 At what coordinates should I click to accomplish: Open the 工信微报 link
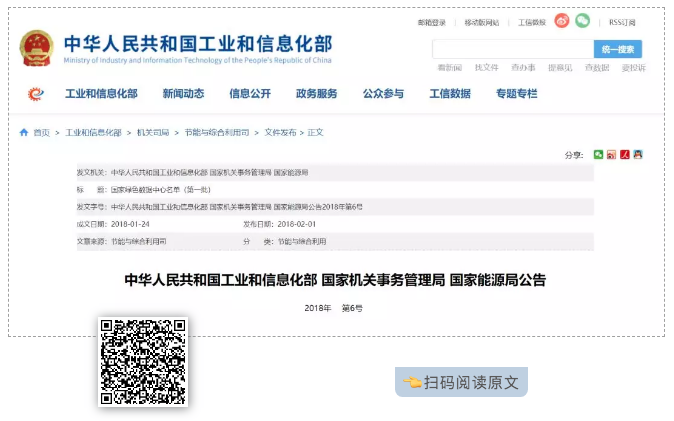[x=532, y=22]
